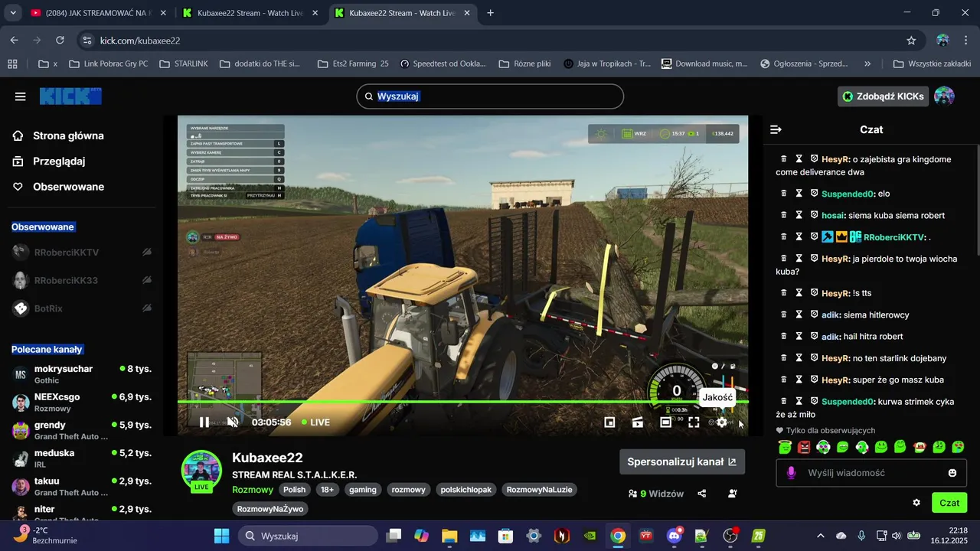
Task: Open Discord from the taskbar
Action: (x=675, y=536)
